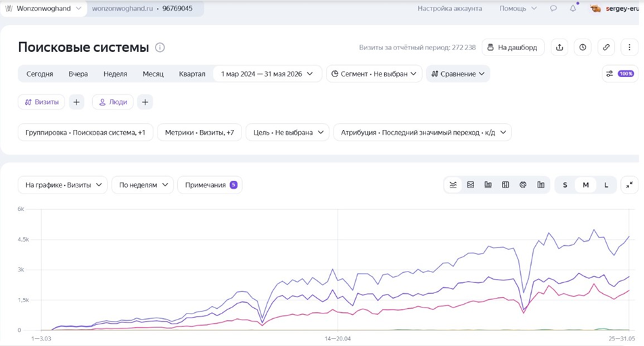Viewport: 644px width, 346px height.
Task: Open the report schedule clock icon
Action: 583,47
